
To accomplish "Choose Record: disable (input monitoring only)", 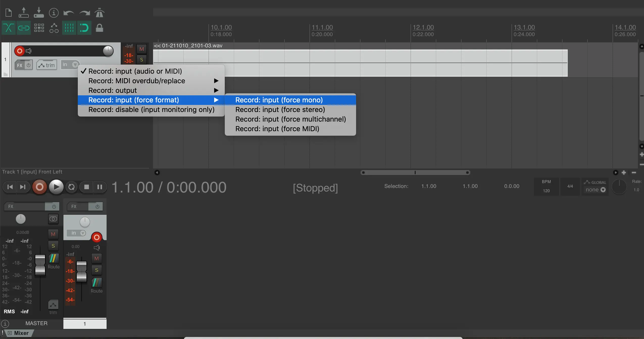I will coord(151,109).
